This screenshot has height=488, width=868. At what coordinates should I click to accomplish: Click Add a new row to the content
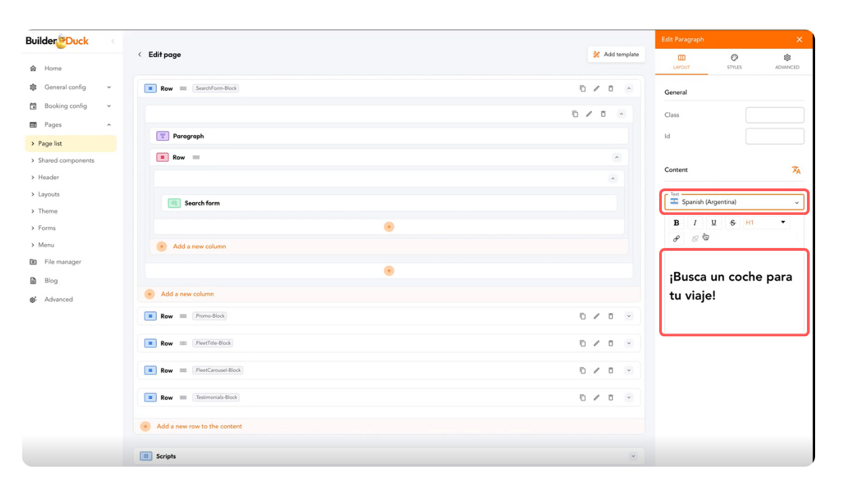pyautogui.click(x=199, y=426)
